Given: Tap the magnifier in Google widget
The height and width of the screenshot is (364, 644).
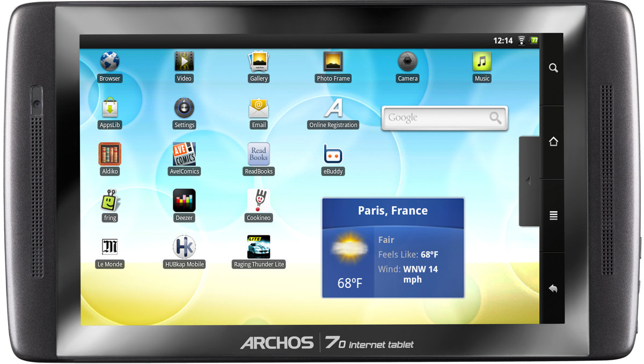Looking at the screenshot, I should [x=495, y=118].
